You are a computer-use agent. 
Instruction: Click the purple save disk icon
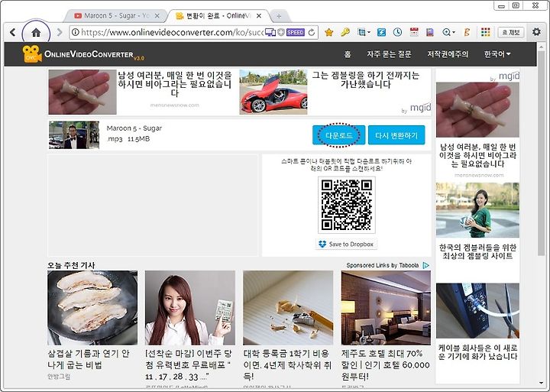coord(430,32)
